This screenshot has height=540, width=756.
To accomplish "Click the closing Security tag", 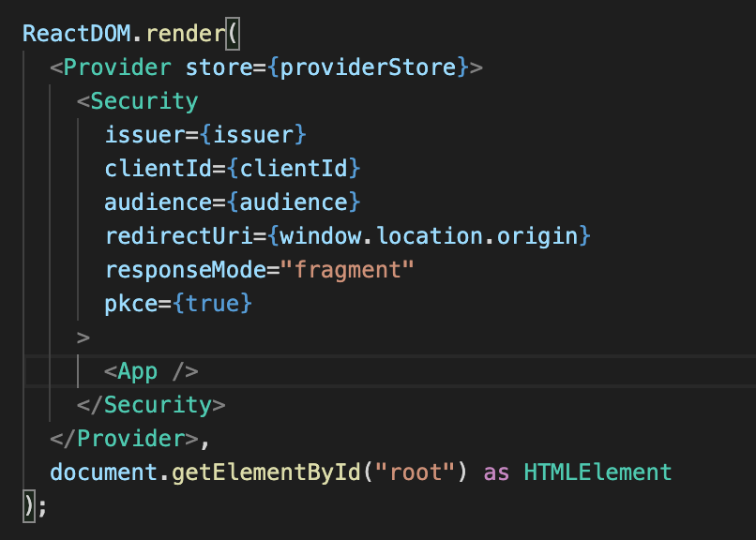I will click(x=151, y=405).
